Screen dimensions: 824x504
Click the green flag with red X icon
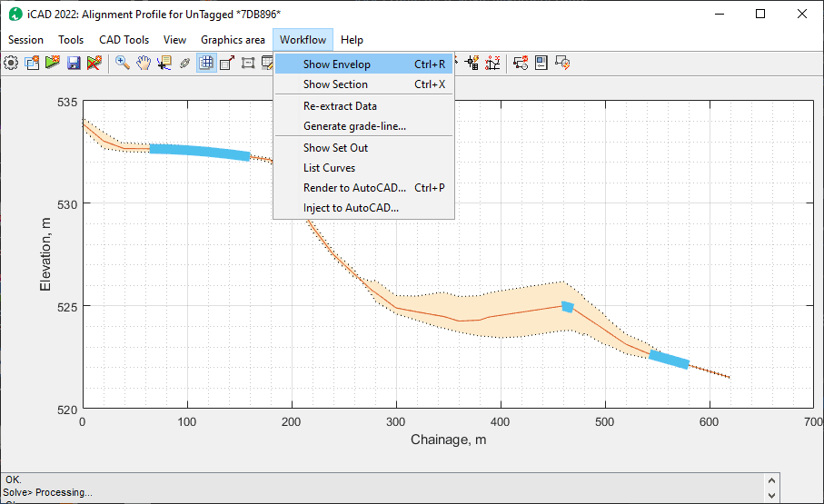(x=93, y=63)
